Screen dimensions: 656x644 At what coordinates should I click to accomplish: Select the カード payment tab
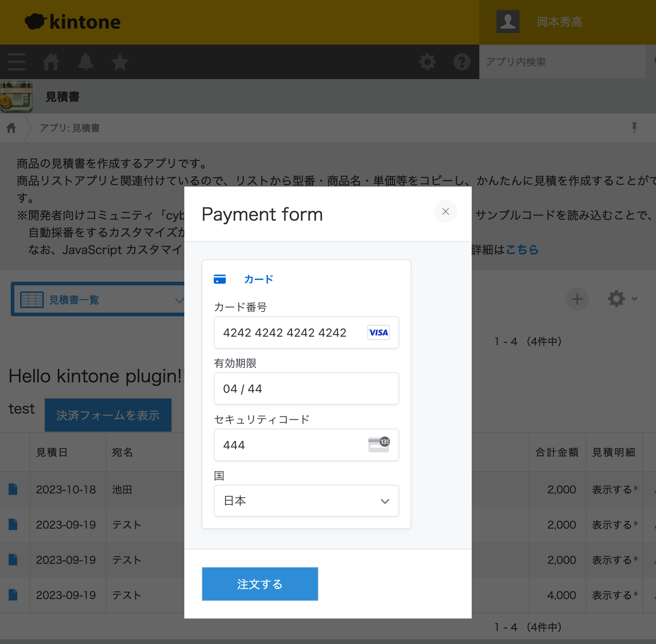[x=258, y=279]
